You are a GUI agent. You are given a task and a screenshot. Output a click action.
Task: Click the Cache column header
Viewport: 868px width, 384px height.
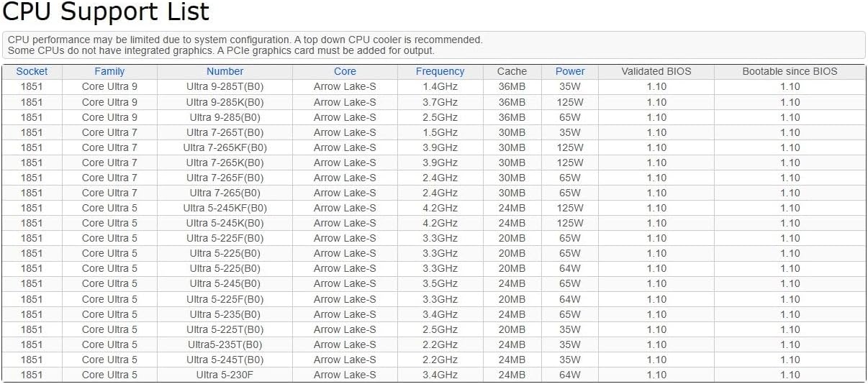point(512,71)
